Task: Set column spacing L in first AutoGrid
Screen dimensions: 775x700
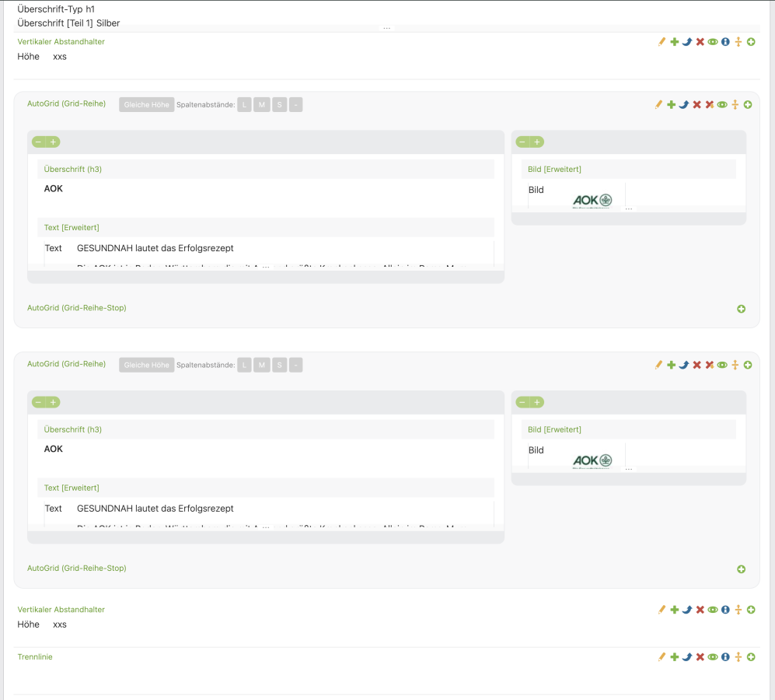Action: coord(244,105)
